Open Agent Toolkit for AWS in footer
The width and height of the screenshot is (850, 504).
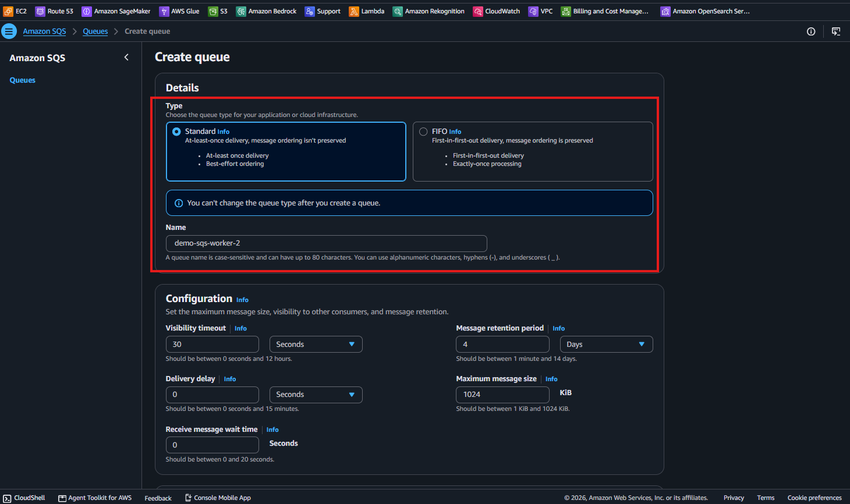95,498
